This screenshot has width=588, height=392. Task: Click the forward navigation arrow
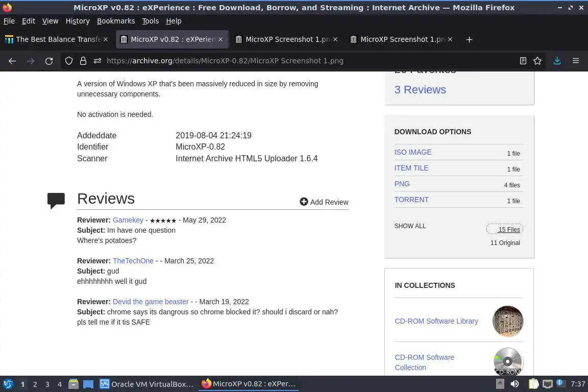(31, 61)
